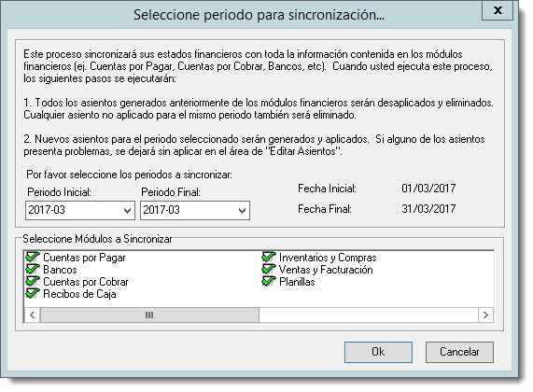Confirm synchronization with Ok button
The image size is (533, 392).
378,352
